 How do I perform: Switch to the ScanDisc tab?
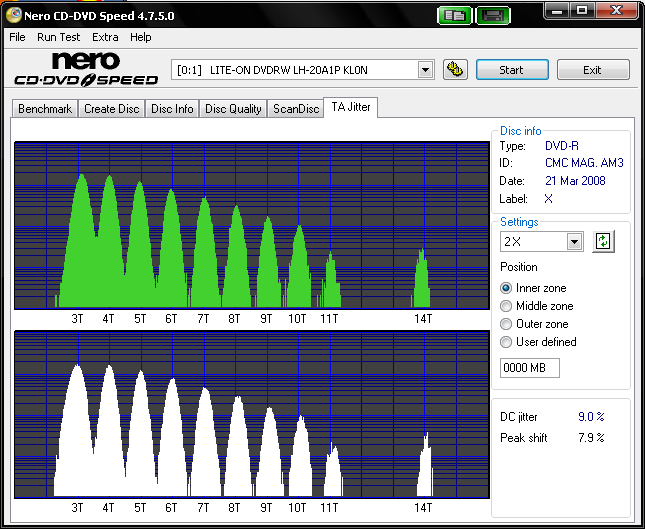coord(296,109)
